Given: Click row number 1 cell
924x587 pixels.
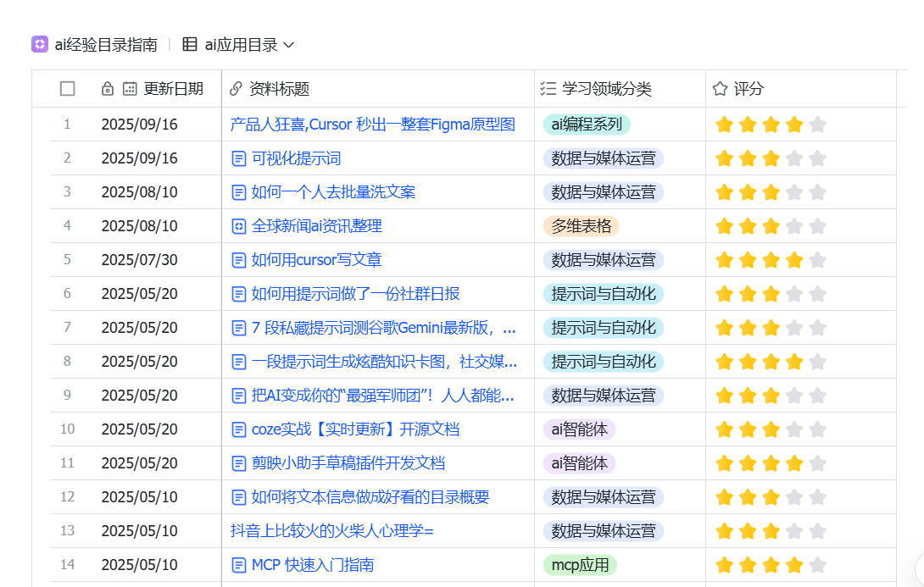Looking at the screenshot, I should coord(67,124).
